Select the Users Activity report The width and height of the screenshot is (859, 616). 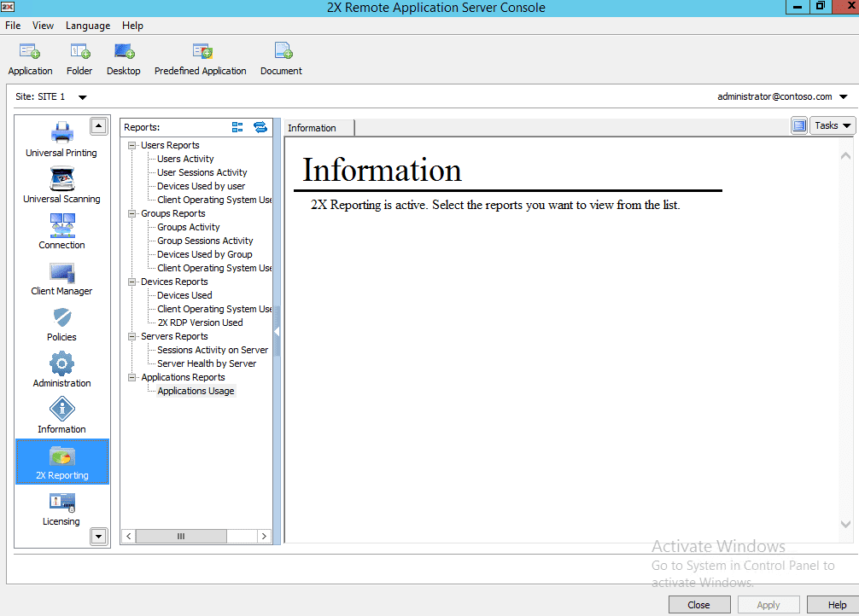point(185,159)
